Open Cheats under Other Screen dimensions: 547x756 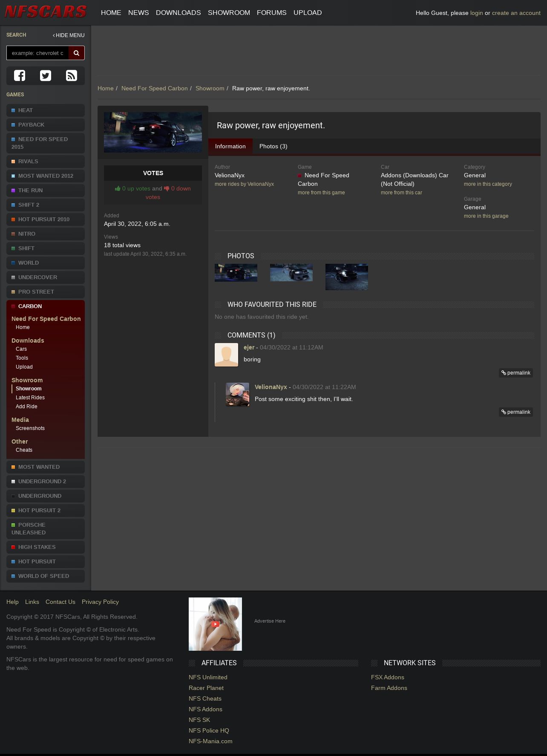(x=24, y=450)
